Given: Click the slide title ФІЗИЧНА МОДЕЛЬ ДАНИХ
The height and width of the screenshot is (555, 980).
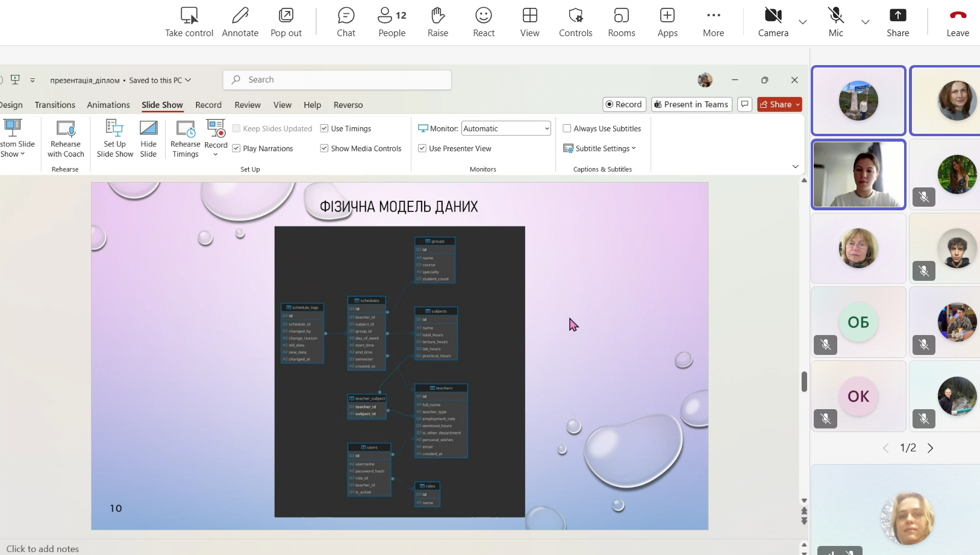Looking at the screenshot, I should click(x=399, y=207).
